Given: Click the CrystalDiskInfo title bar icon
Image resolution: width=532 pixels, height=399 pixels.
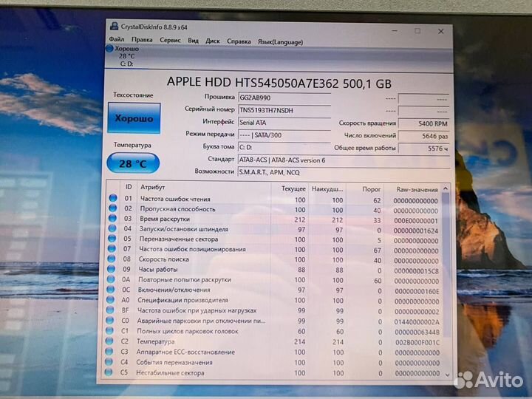Looking at the screenshot, I should [114, 26].
